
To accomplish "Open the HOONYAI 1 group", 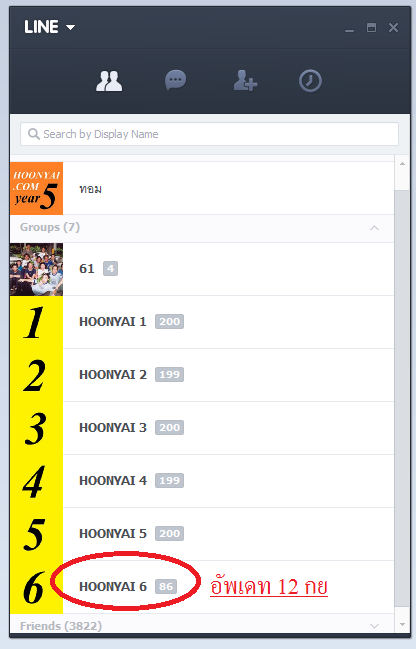I will click(x=202, y=322).
